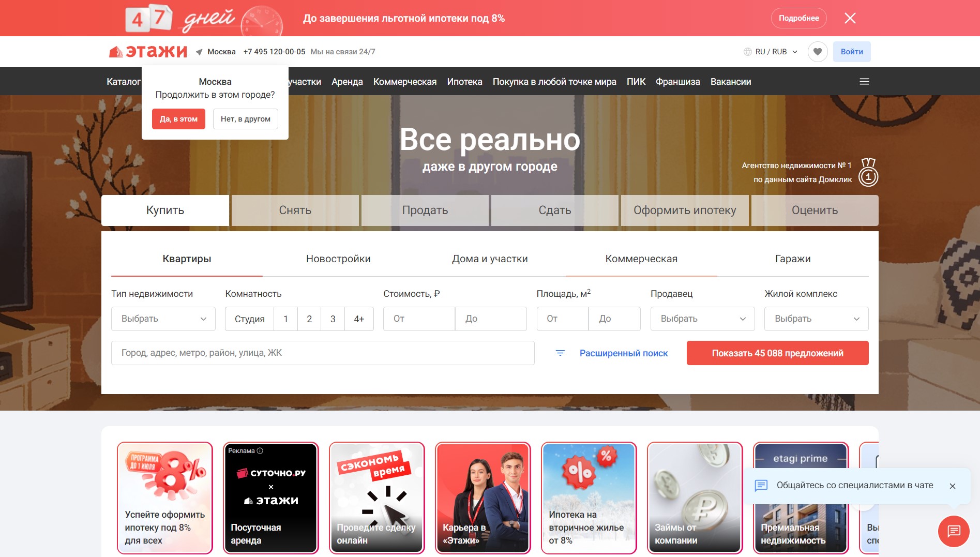This screenshot has width=980, height=557.
Task: Expand the RU / RUB language currency dropdown
Action: click(x=776, y=52)
